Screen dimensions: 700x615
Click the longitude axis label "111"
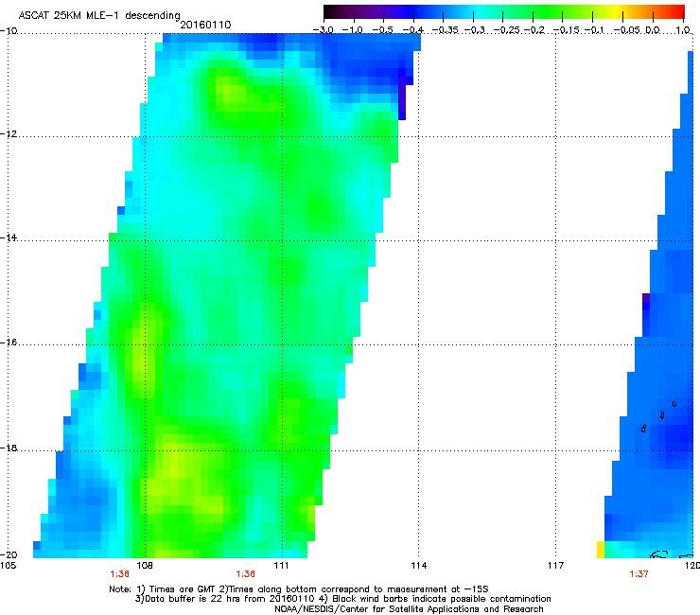tap(282, 566)
